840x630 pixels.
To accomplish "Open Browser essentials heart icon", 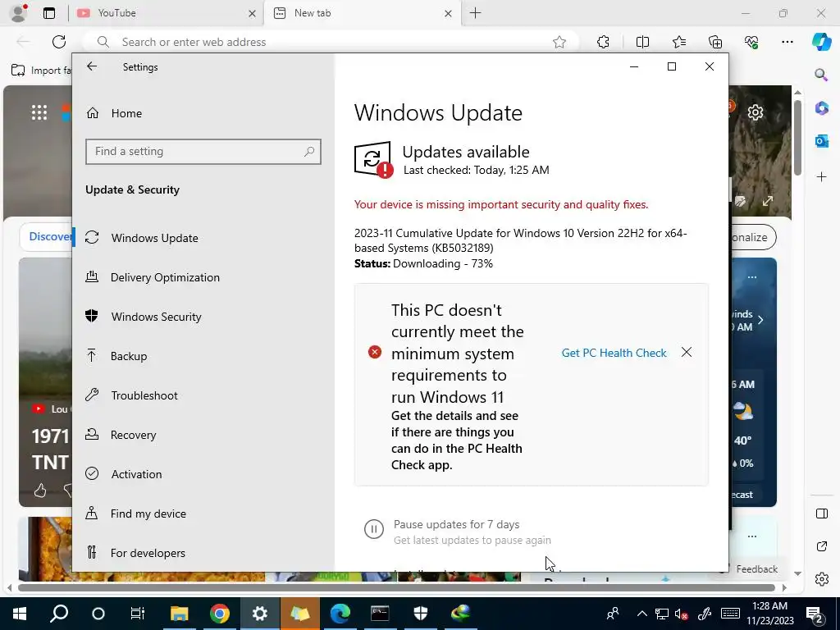I will coord(751,42).
